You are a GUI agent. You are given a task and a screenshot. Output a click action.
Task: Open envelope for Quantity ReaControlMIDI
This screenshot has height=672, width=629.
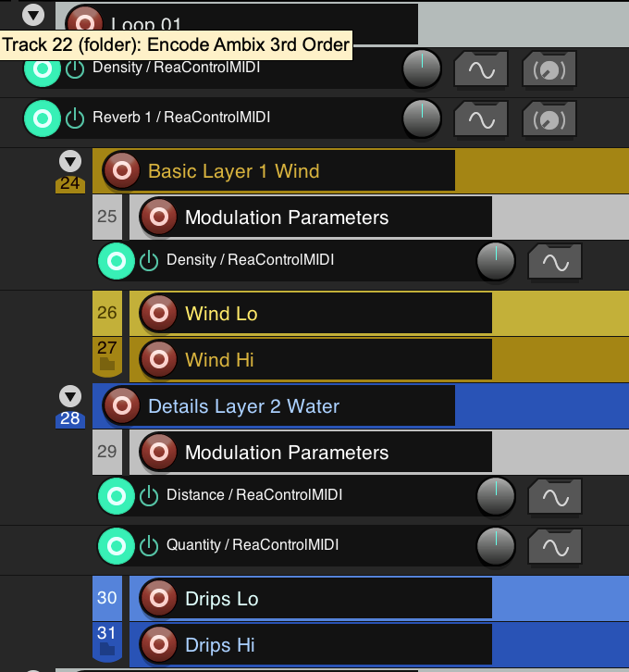click(555, 547)
